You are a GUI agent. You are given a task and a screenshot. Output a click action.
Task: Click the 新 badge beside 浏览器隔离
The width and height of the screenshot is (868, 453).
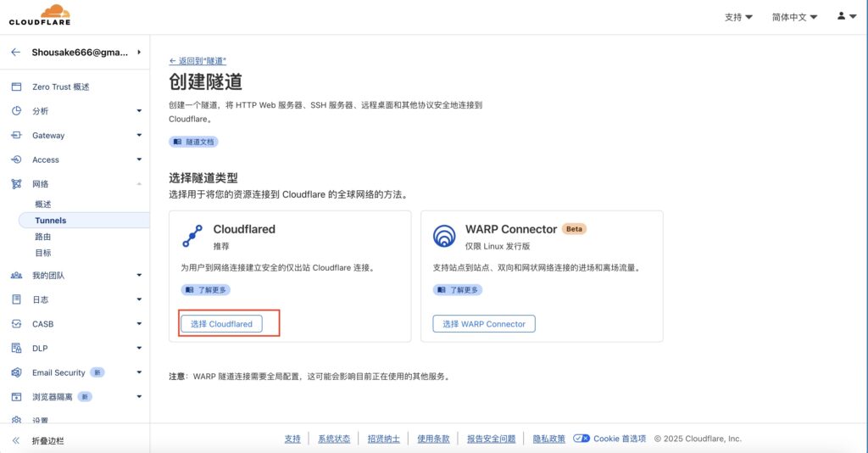click(x=85, y=397)
